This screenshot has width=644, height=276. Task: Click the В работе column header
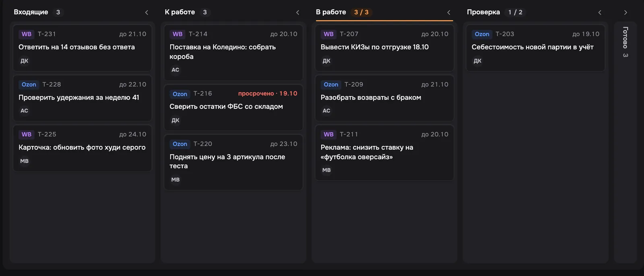(x=331, y=12)
